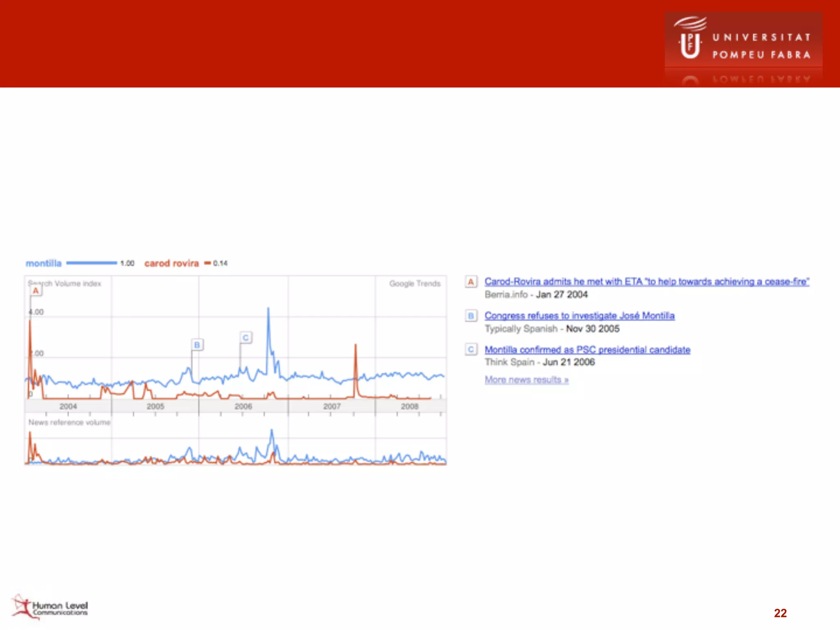Screen dimensions: 840x630
Task: Click the Human Level Communications logo
Action: click(x=50, y=607)
